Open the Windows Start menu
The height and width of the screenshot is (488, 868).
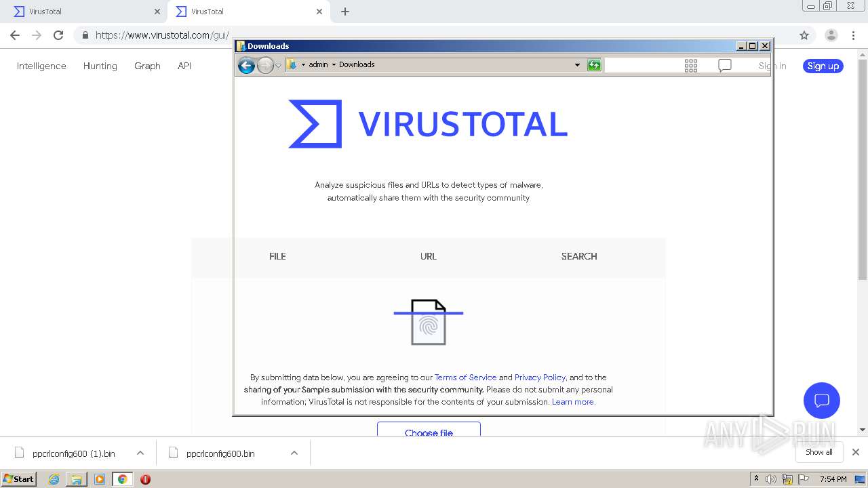(19, 479)
